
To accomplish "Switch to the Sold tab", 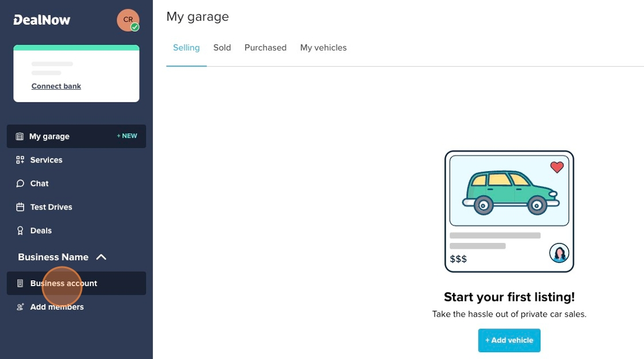I will (222, 48).
